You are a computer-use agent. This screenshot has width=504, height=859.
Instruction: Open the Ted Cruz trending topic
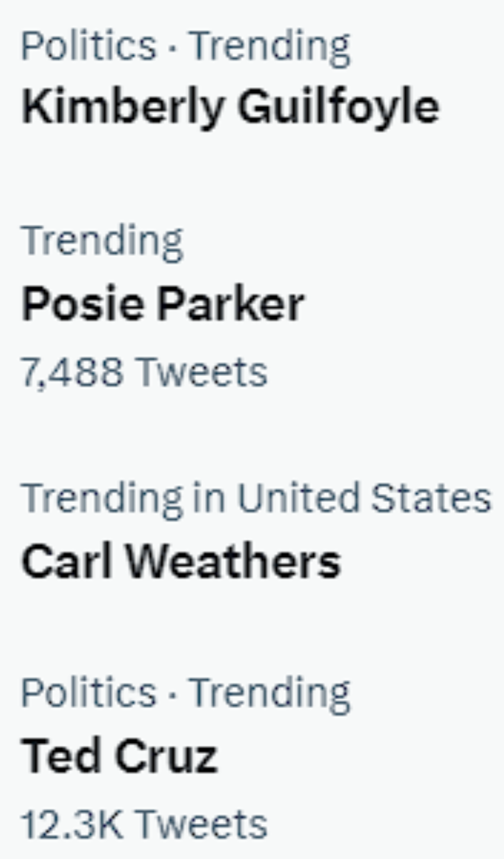[119, 756]
